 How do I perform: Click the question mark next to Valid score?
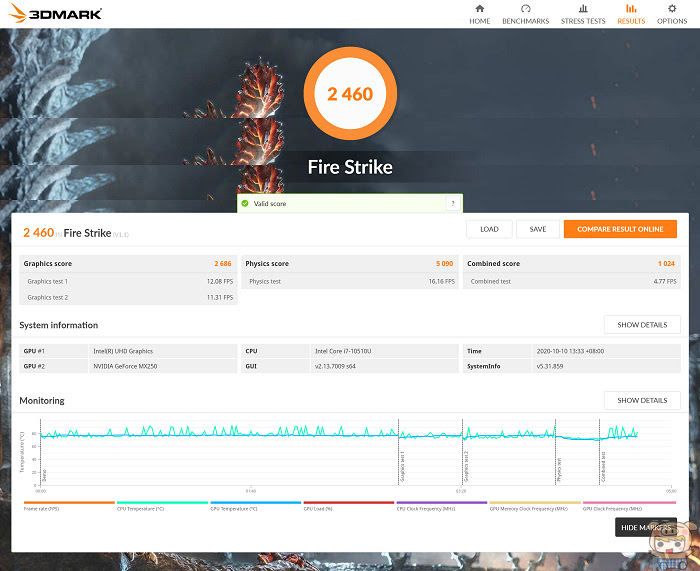click(x=453, y=204)
